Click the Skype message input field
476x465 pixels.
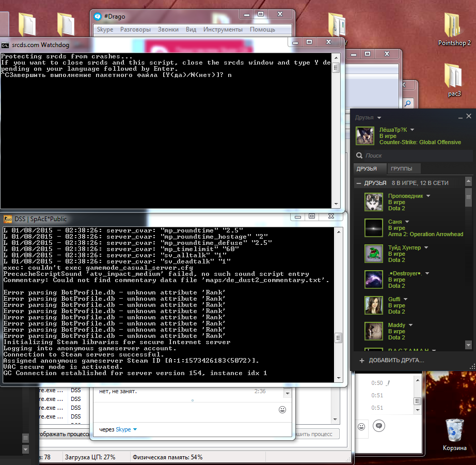[185, 412]
